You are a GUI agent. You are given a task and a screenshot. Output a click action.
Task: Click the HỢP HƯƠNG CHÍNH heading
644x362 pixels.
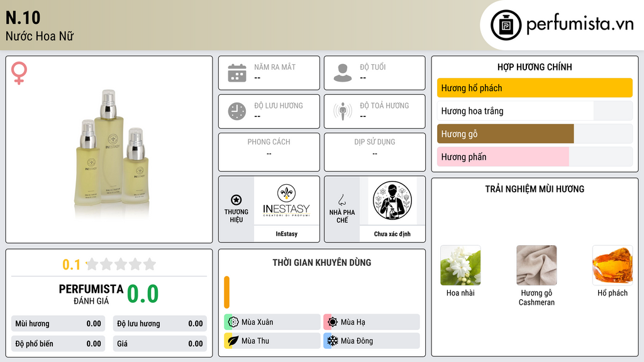pyautogui.click(x=535, y=67)
